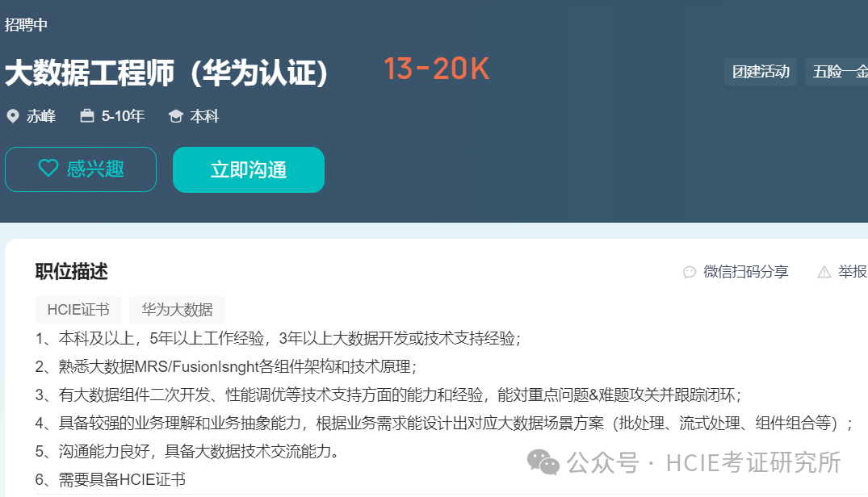Click the 13-20K salary text

436,69
